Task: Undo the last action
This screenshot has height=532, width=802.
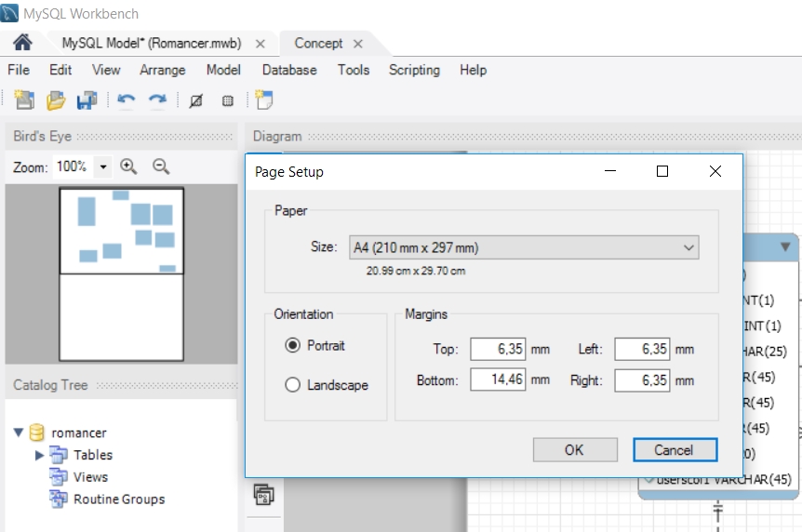Action: [x=126, y=100]
